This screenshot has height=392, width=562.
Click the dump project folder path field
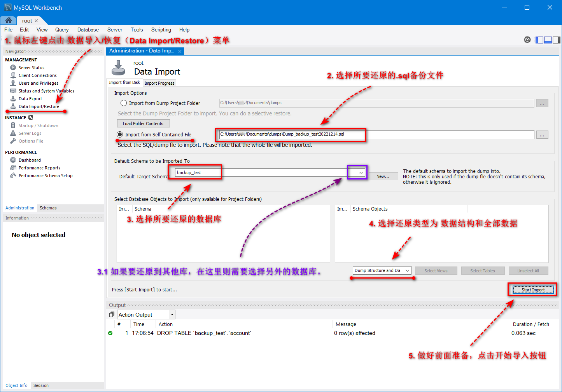[x=376, y=103]
